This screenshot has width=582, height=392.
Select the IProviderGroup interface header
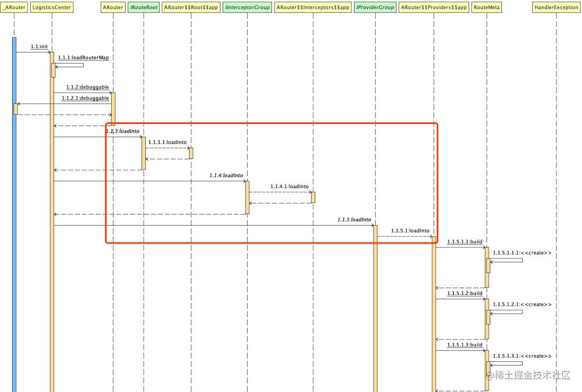375,7
